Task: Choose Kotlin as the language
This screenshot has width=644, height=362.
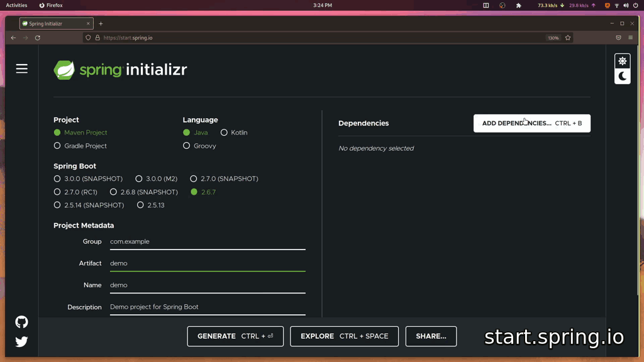Action: pyautogui.click(x=224, y=133)
